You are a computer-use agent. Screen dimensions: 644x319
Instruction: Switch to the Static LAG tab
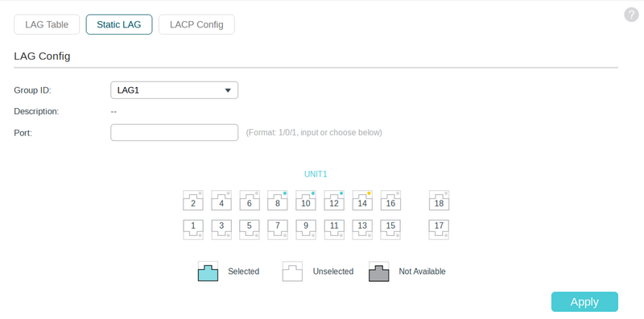[x=119, y=25]
